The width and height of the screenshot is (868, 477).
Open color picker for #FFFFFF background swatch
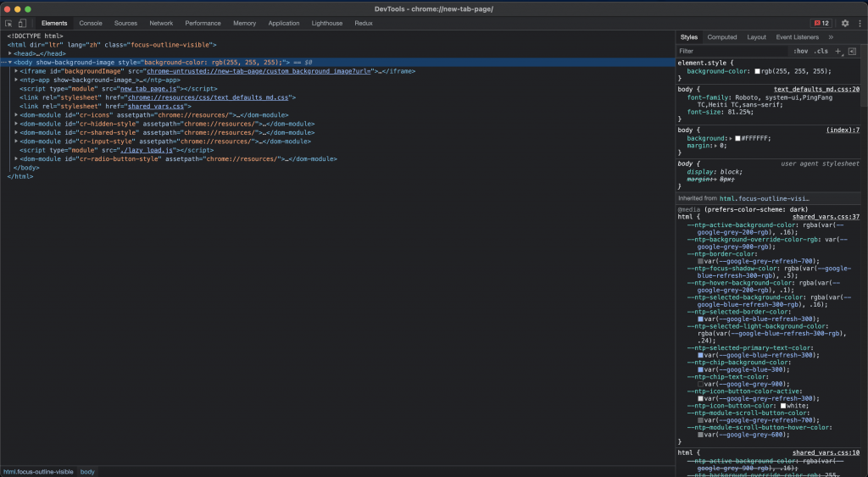pyautogui.click(x=737, y=138)
